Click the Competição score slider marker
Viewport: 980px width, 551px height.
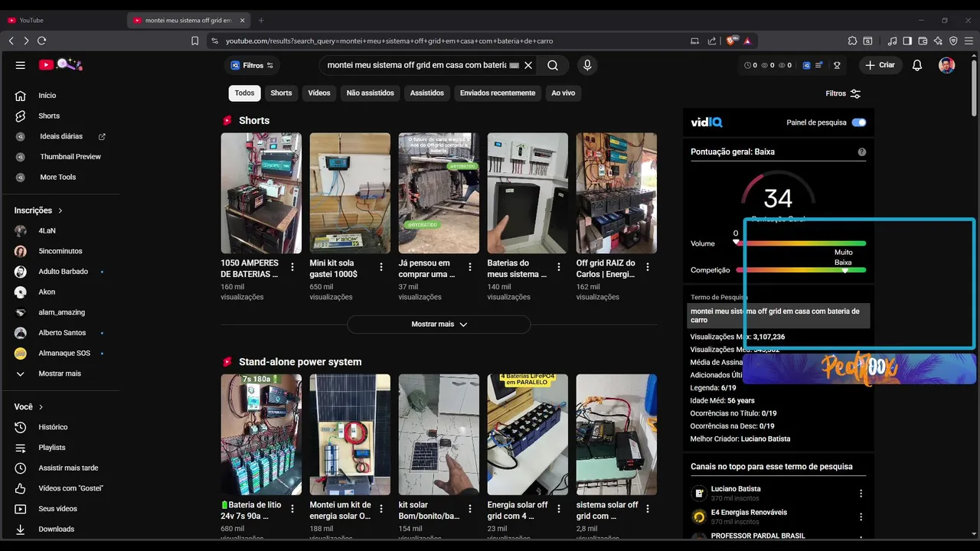pos(845,270)
